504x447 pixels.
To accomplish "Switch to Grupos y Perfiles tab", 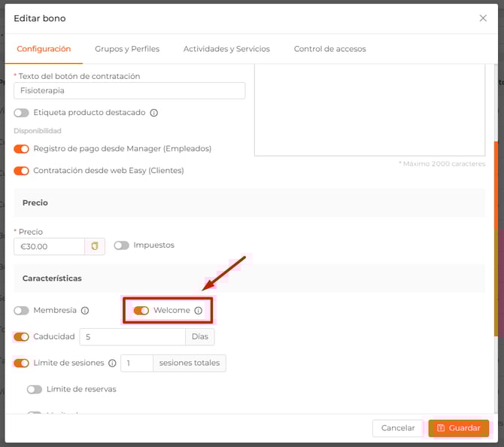I will [127, 49].
